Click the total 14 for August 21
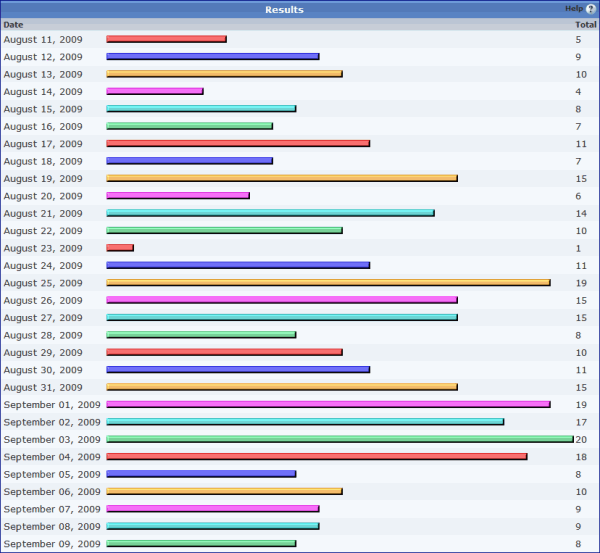600x553 pixels. tap(581, 214)
